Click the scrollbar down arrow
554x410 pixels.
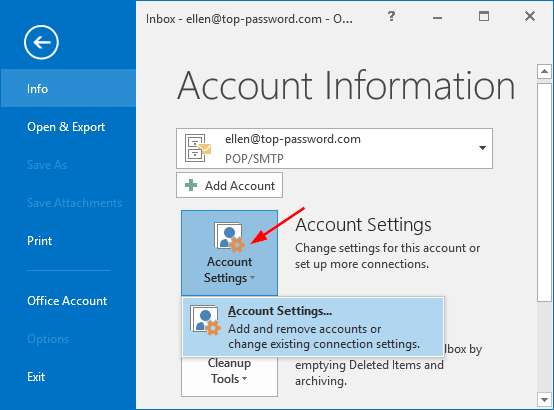544,400
